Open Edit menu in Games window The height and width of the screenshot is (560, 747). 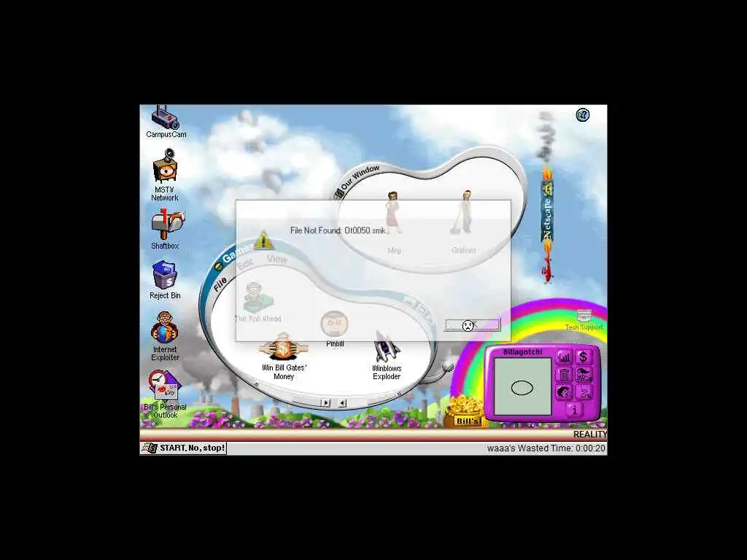pos(245,263)
